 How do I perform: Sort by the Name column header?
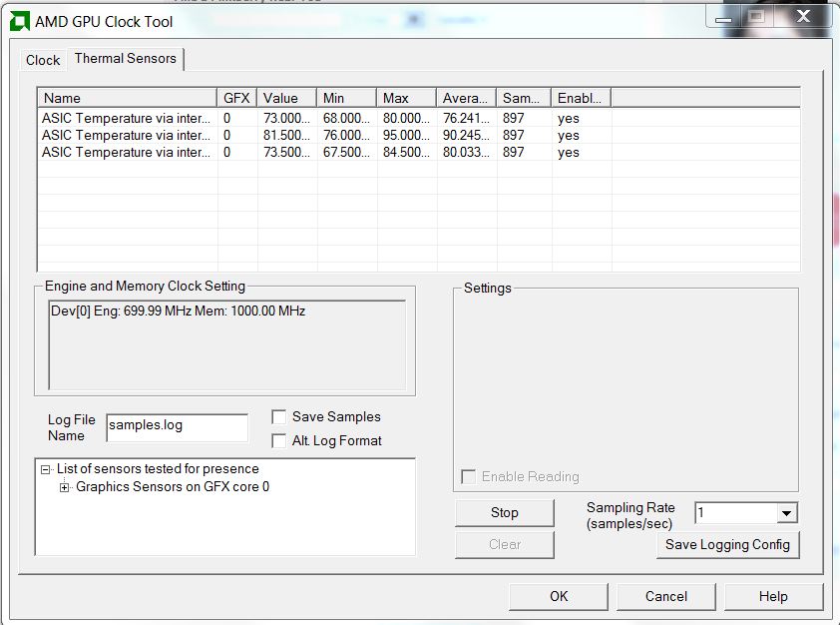click(128, 98)
